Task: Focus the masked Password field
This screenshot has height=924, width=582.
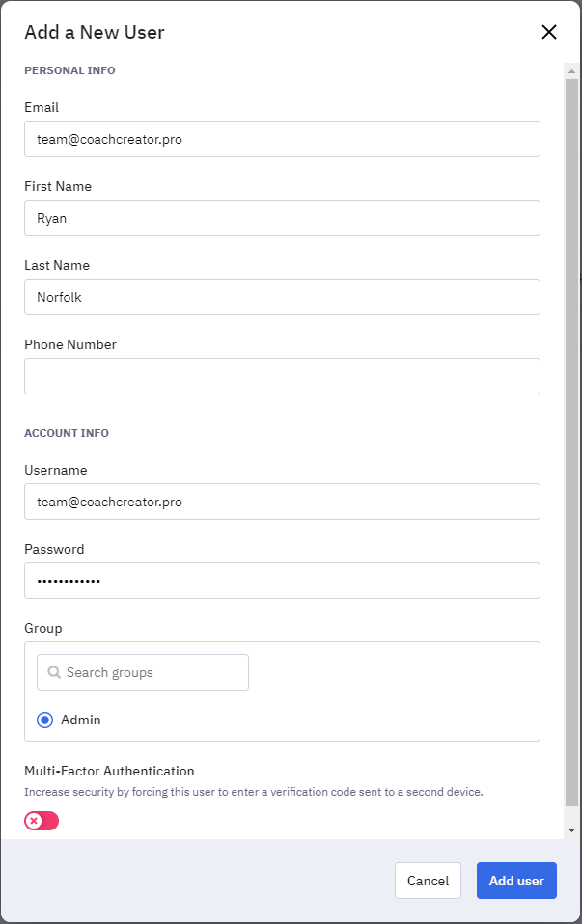Action: tap(282, 581)
